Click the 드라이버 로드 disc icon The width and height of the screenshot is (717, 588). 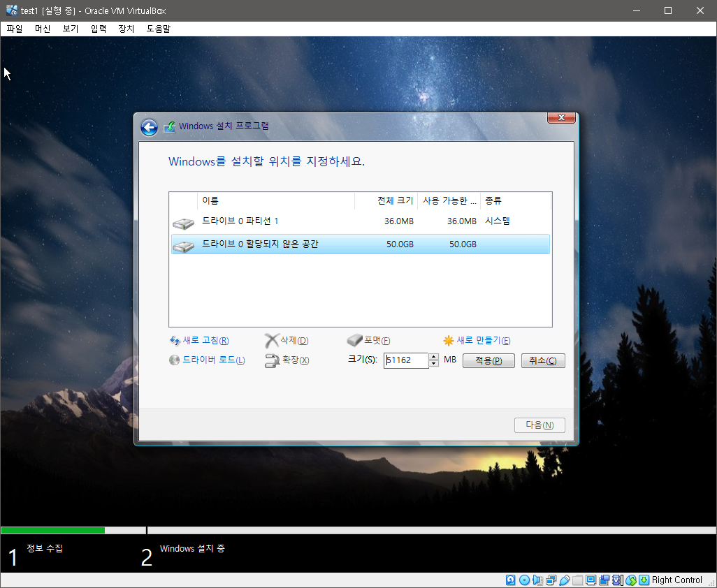click(174, 360)
